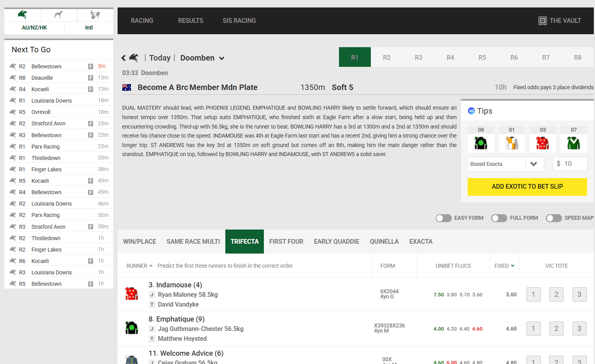Select tip silk number 01
Screen dimensions: 595x364
coord(512,143)
